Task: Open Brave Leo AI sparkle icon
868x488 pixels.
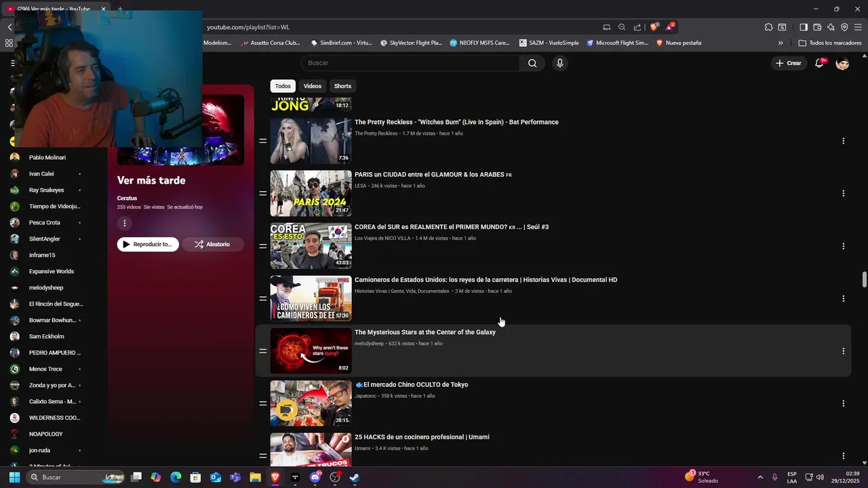Action: (831, 27)
